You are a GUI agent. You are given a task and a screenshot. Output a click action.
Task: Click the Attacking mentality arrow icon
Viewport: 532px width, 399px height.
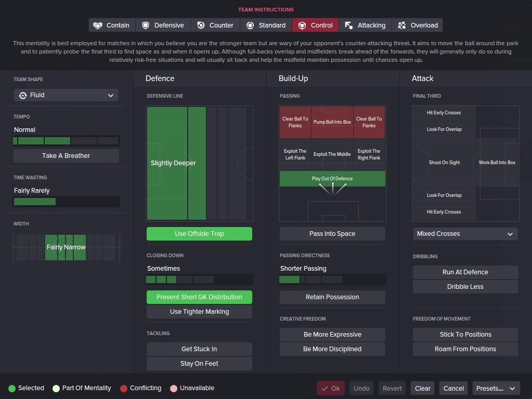[x=349, y=25]
